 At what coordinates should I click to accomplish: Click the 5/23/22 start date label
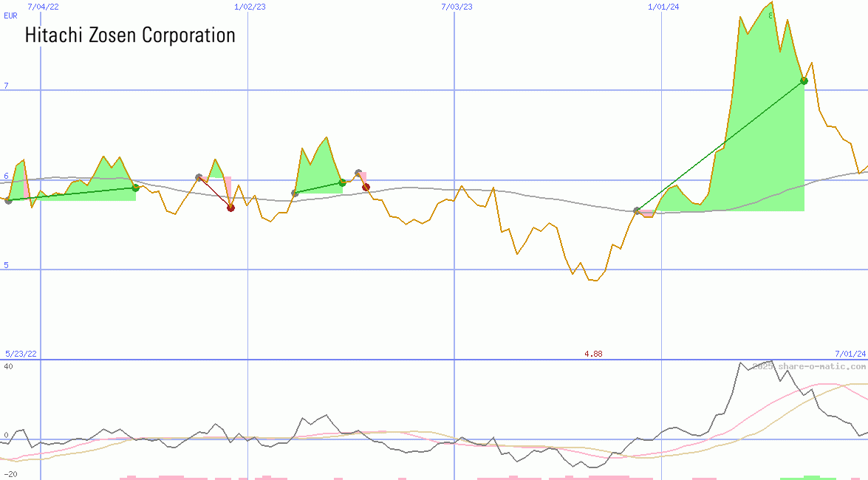[x=21, y=354]
